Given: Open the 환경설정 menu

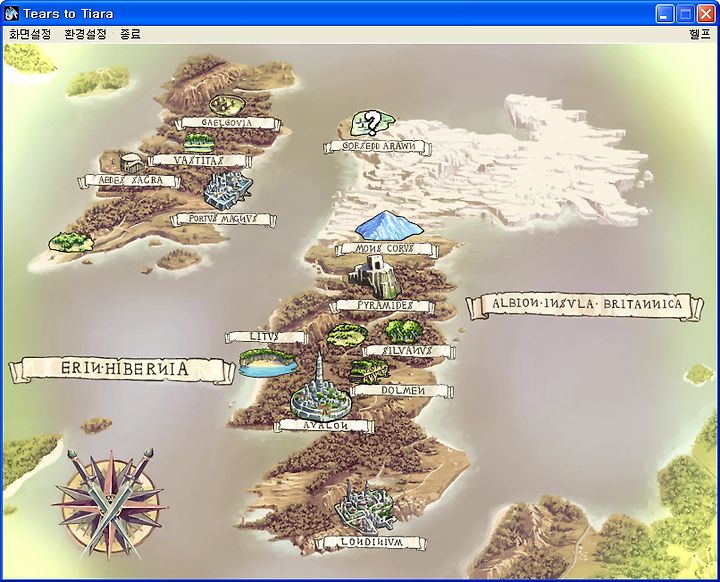Looking at the screenshot, I should pyautogui.click(x=86, y=34).
